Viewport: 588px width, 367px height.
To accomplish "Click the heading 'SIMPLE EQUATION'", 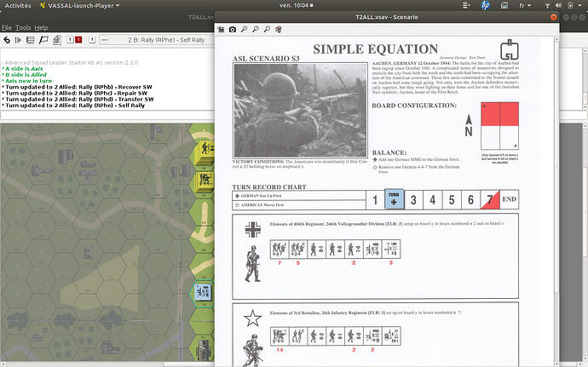I will pyautogui.click(x=375, y=49).
